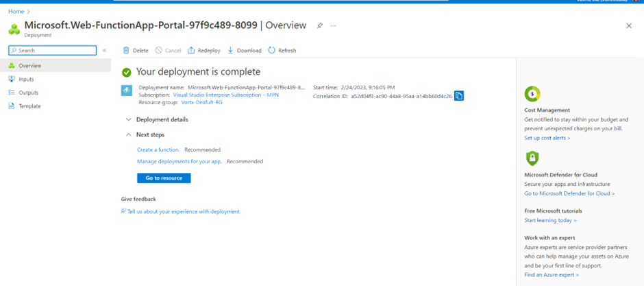This screenshot has width=644, height=286.
Task: Open Manage deployments for your app link
Action: (179, 161)
